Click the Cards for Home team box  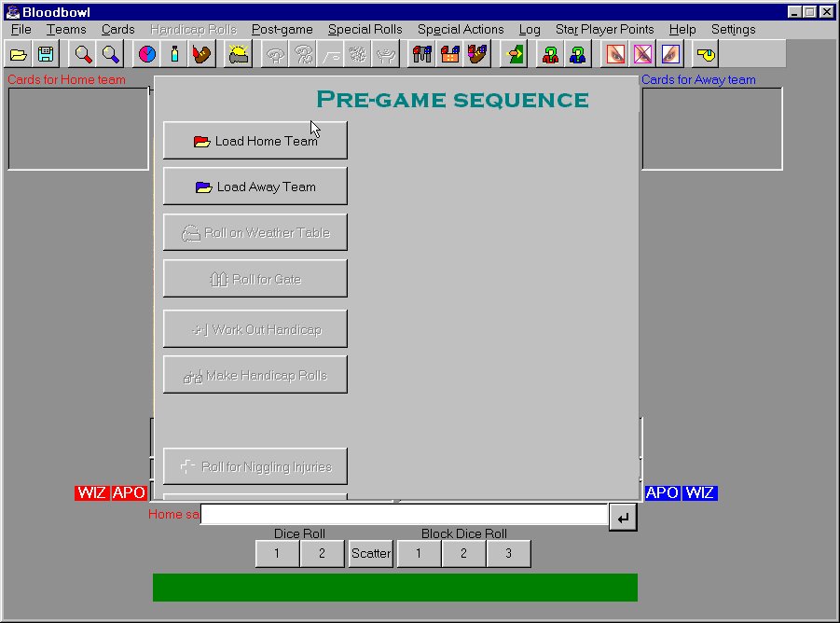click(78, 129)
